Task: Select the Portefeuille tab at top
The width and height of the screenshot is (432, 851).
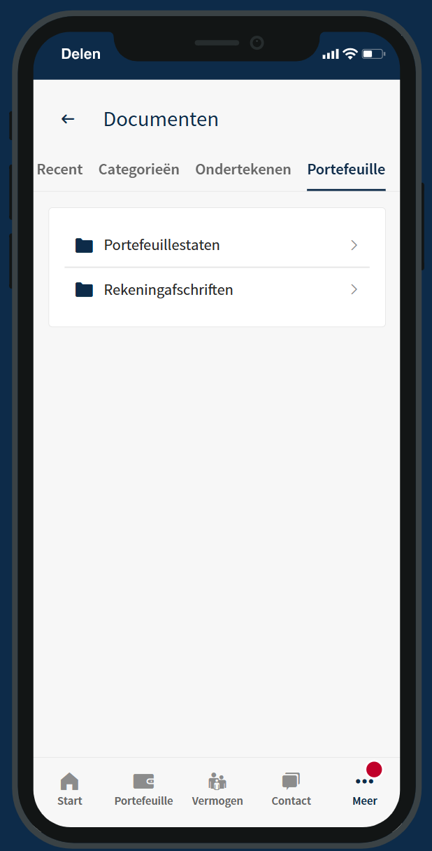Action: click(x=346, y=169)
